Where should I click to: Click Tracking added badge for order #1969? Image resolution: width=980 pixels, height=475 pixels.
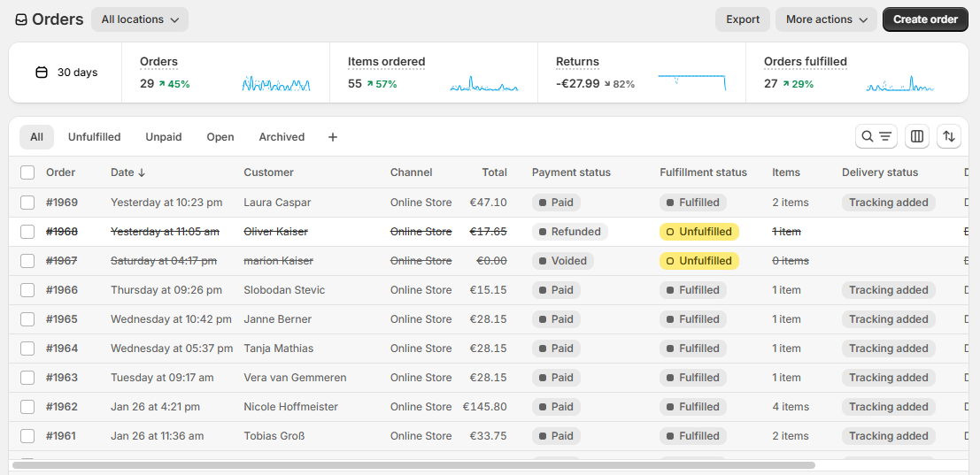pyautogui.click(x=889, y=203)
